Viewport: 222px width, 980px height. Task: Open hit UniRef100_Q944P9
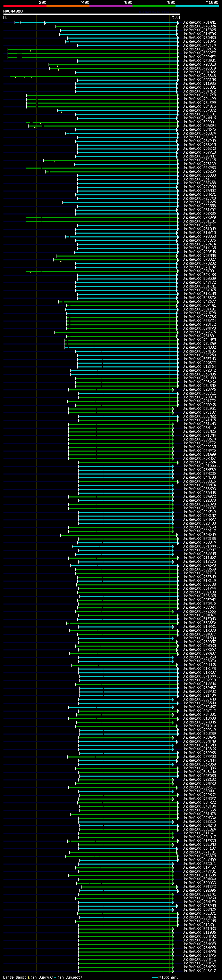tap(199, 99)
